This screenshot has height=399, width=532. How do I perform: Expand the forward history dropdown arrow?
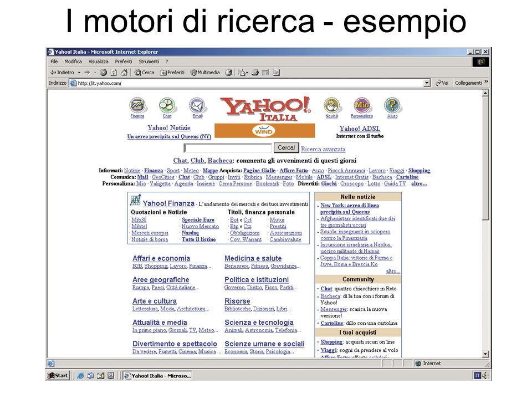[95, 72]
